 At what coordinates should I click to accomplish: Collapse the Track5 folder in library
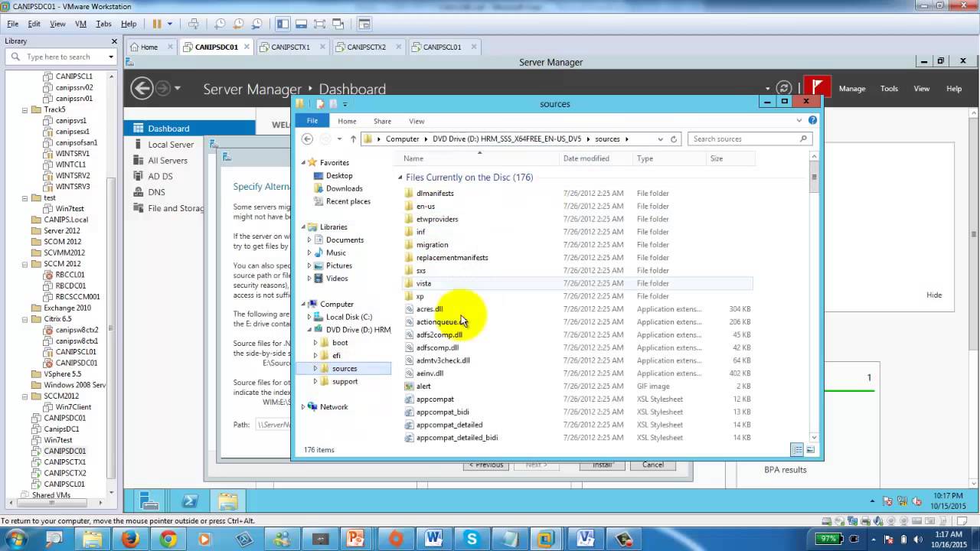click(x=25, y=109)
